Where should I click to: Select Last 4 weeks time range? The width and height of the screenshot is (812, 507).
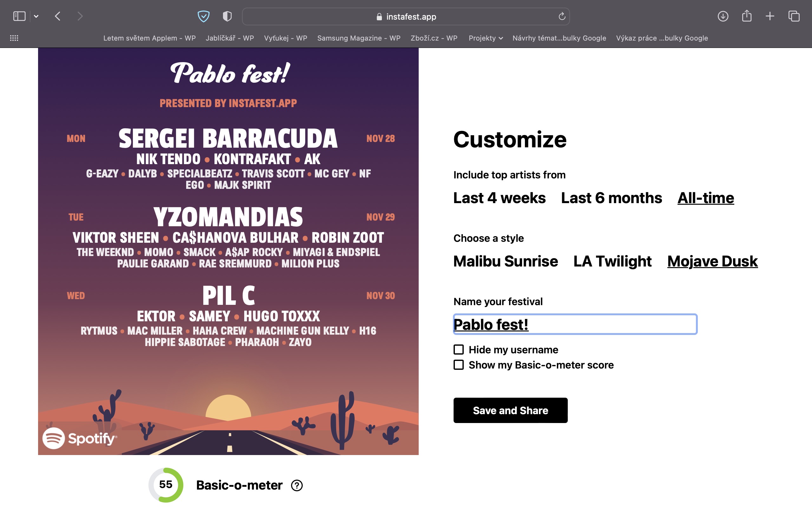(499, 198)
